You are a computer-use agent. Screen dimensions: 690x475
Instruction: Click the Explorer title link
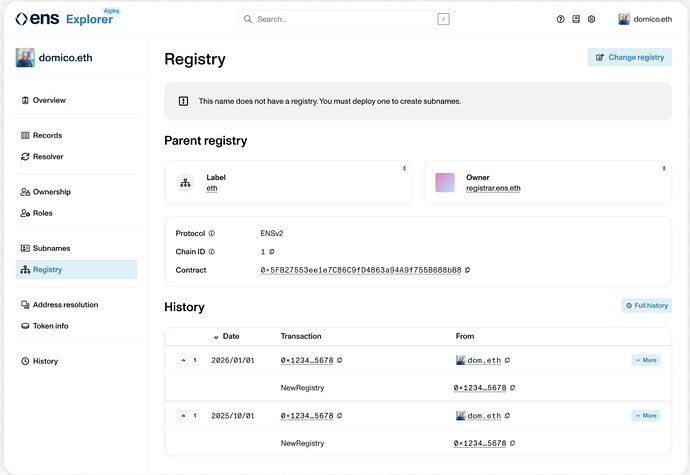[89, 19]
